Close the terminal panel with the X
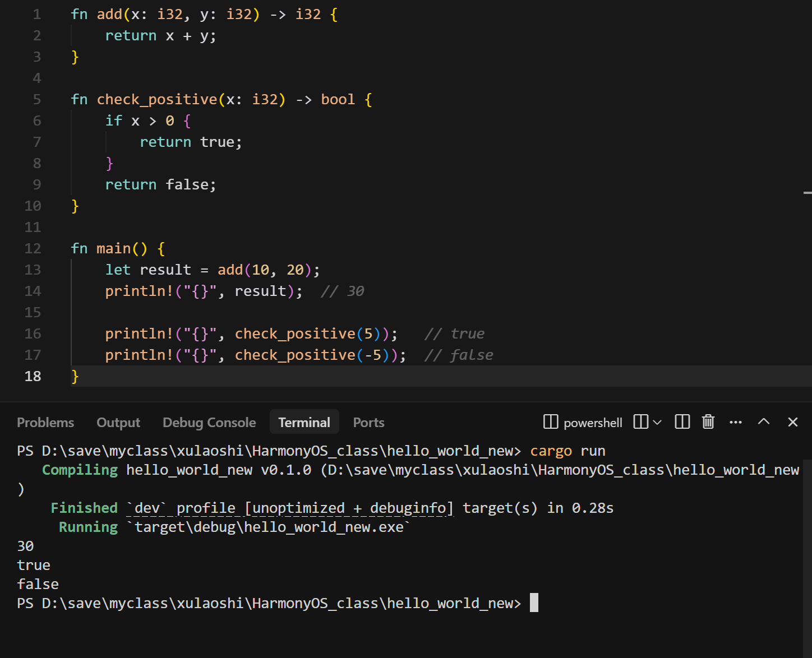The image size is (812, 658). [x=793, y=422]
